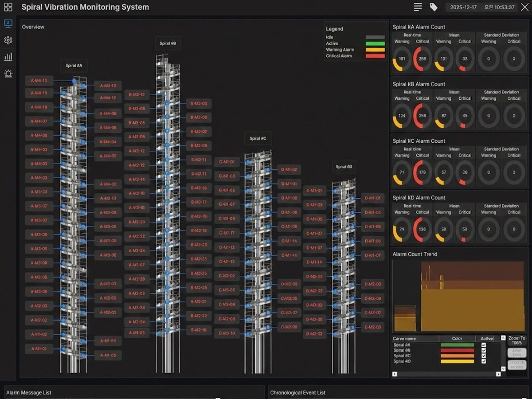Click the tag icon in the header
Screen dimensions: 532x399
click(434, 7)
